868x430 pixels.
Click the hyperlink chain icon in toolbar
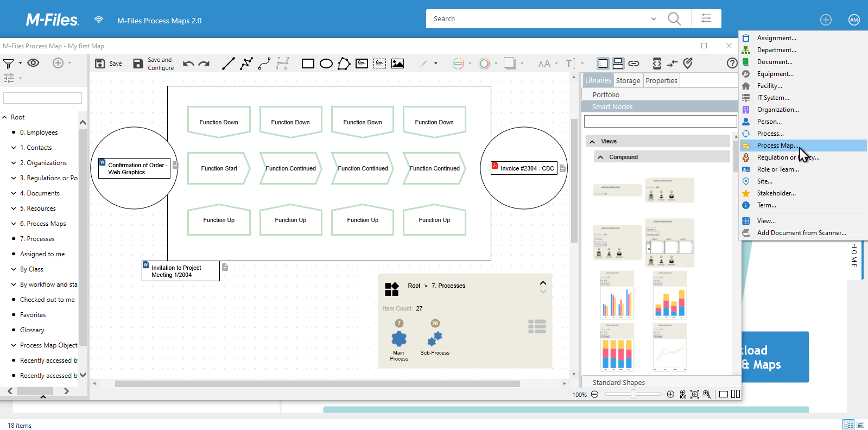point(633,64)
